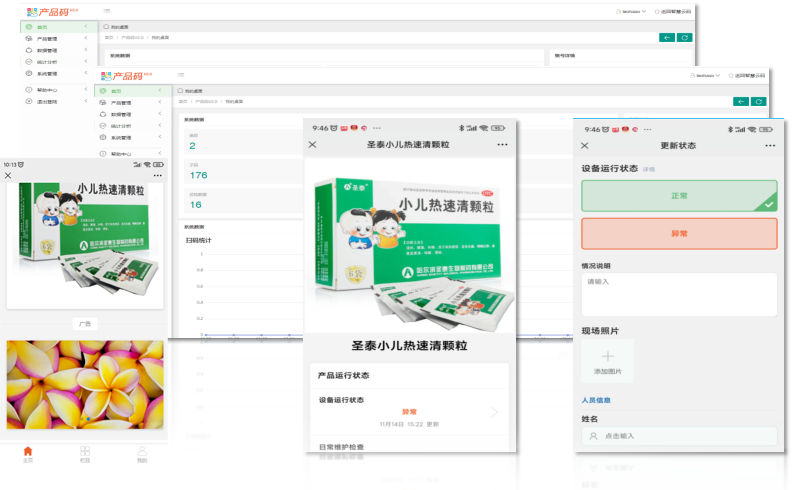Click the back arrow button in the rear window
801x490 pixels.
666,37
